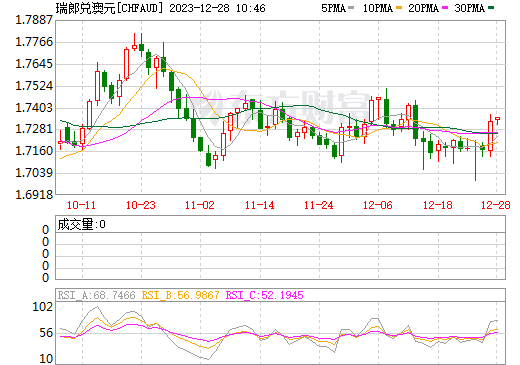Click the 1.7160 price axis label

34,151
